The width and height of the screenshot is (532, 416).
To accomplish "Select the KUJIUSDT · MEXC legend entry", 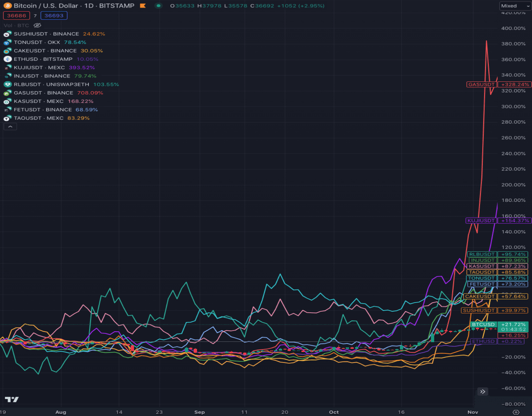I will [x=39, y=68].
